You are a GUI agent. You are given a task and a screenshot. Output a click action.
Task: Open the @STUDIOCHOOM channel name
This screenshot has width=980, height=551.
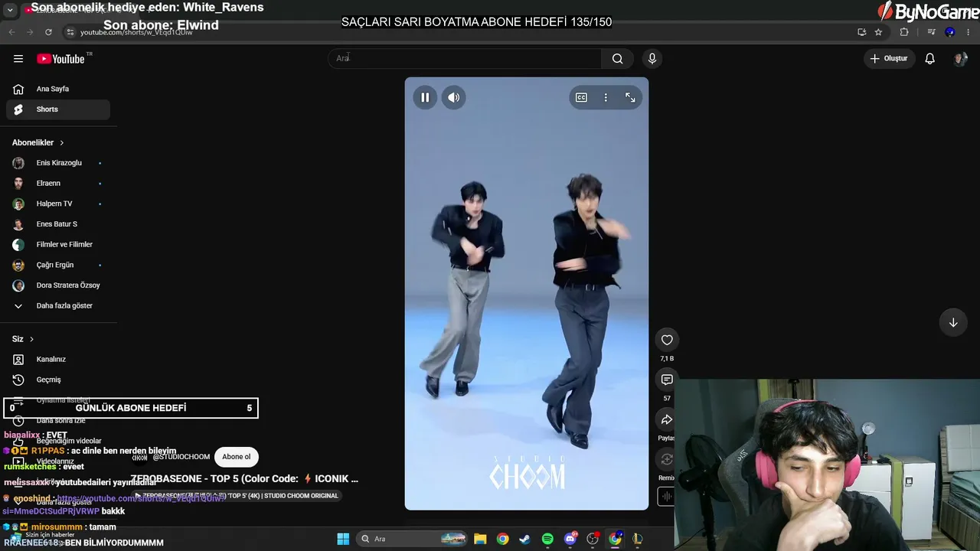(181, 457)
